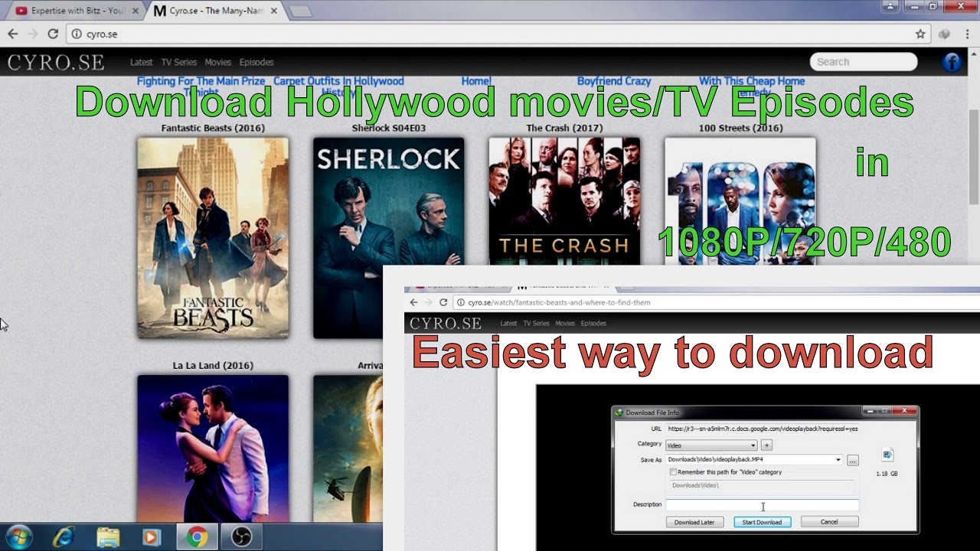This screenshot has width=980, height=551.
Task: Click Start Download in the dialog
Action: pos(763,522)
